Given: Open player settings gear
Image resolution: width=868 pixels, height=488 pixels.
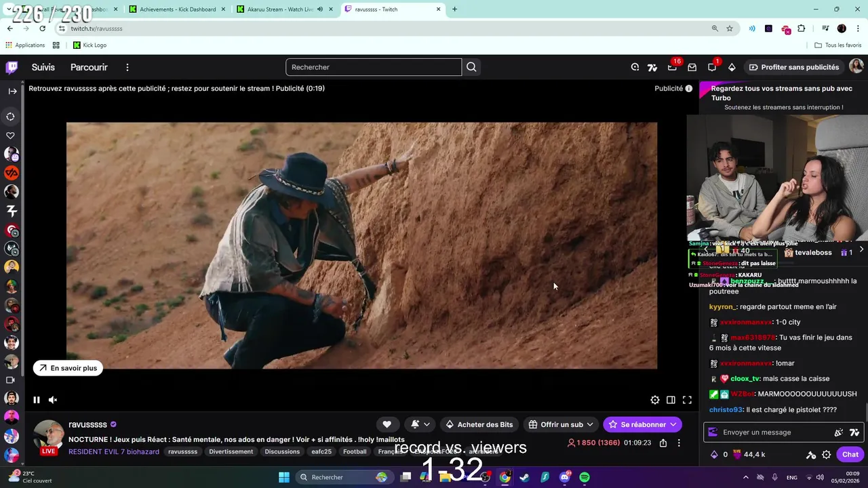Looking at the screenshot, I should point(654,400).
